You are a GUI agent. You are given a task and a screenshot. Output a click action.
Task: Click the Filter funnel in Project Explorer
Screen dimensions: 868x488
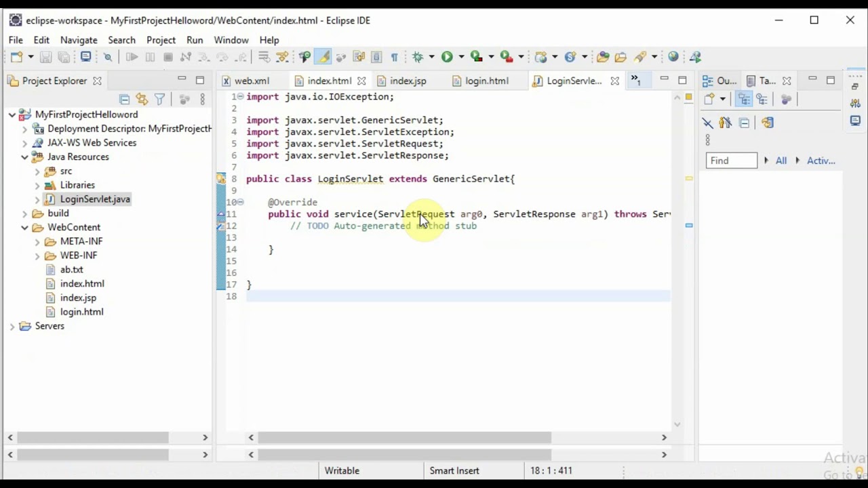click(160, 100)
